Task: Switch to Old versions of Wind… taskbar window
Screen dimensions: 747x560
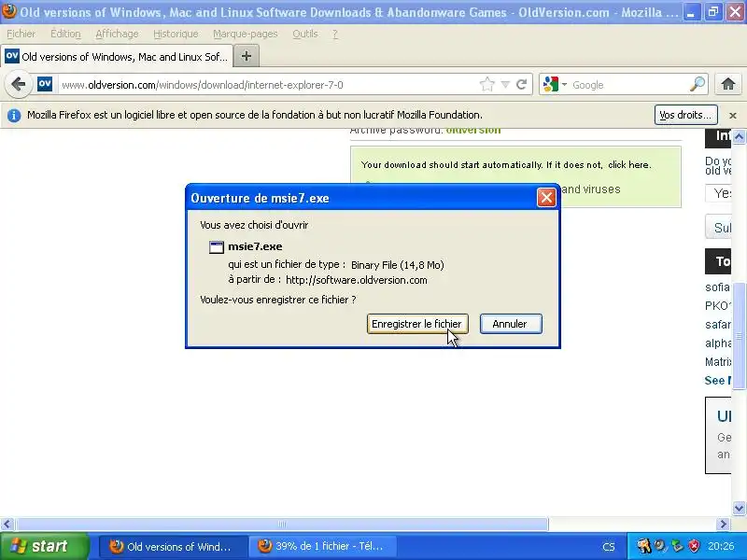Action: 173,546
